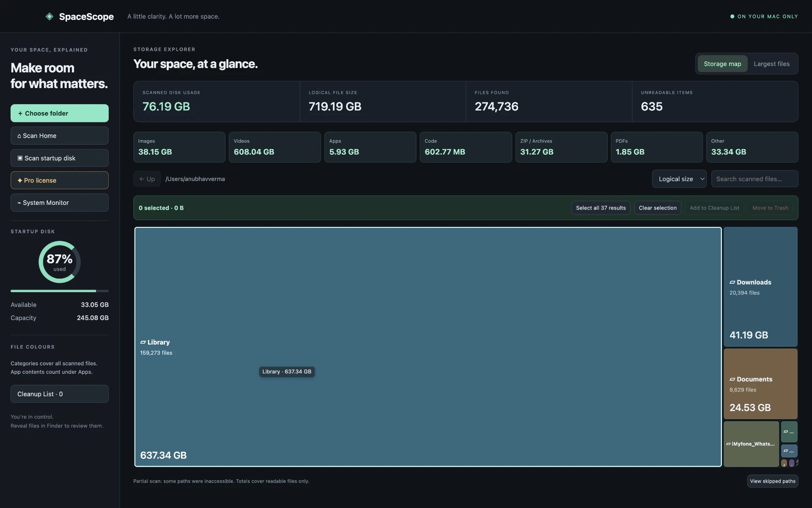Click the 33.05 GB available value
The image size is (812, 508).
tap(95, 305)
